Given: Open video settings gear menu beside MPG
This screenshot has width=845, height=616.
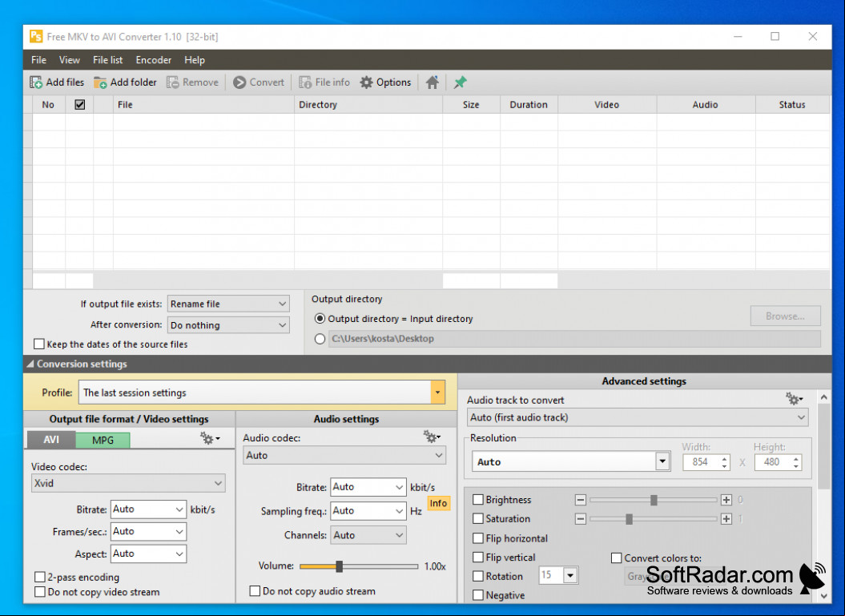Looking at the screenshot, I should click(x=210, y=438).
